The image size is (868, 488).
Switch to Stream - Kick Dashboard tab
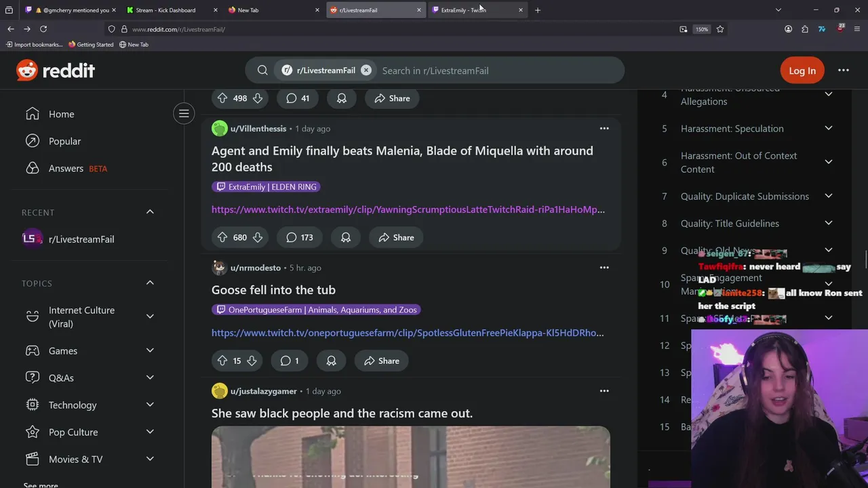171,10
